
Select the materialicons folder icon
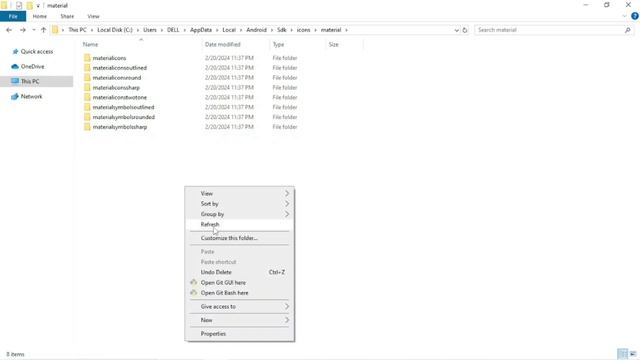[87, 58]
